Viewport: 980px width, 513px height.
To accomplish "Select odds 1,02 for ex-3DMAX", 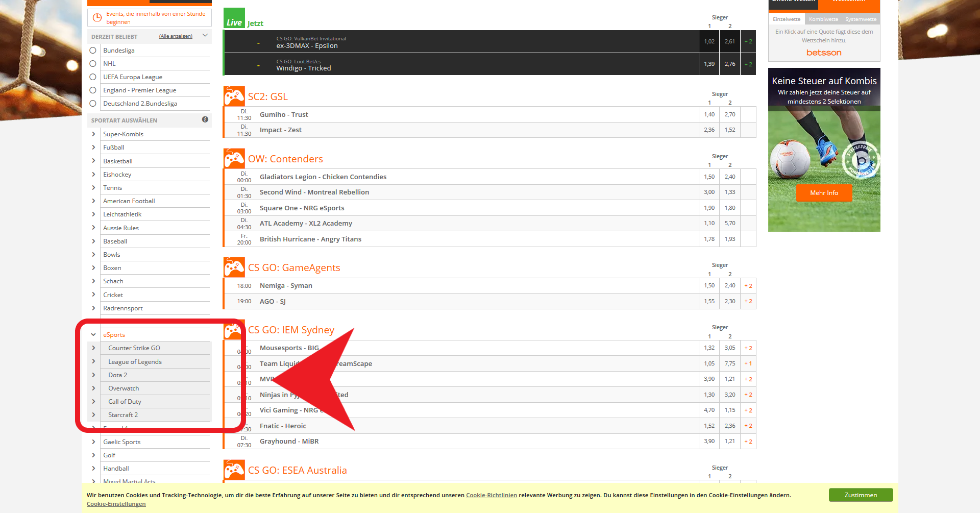I will click(709, 41).
